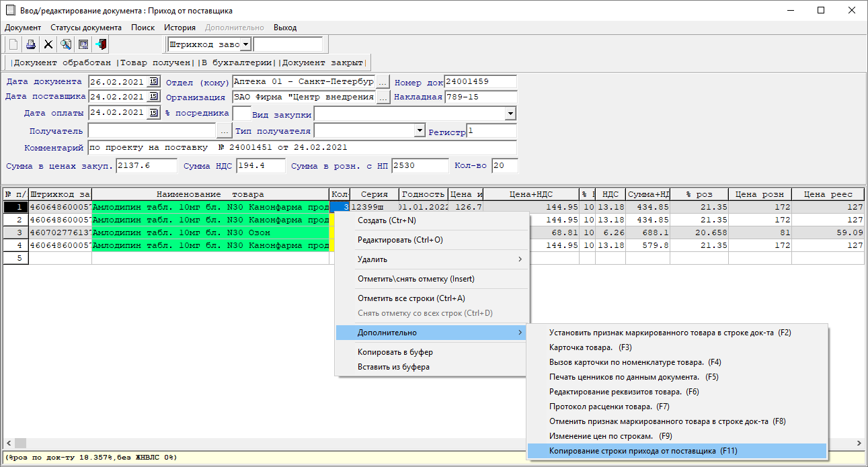Click the black X delete toolbar icon

(x=48, y=44)
